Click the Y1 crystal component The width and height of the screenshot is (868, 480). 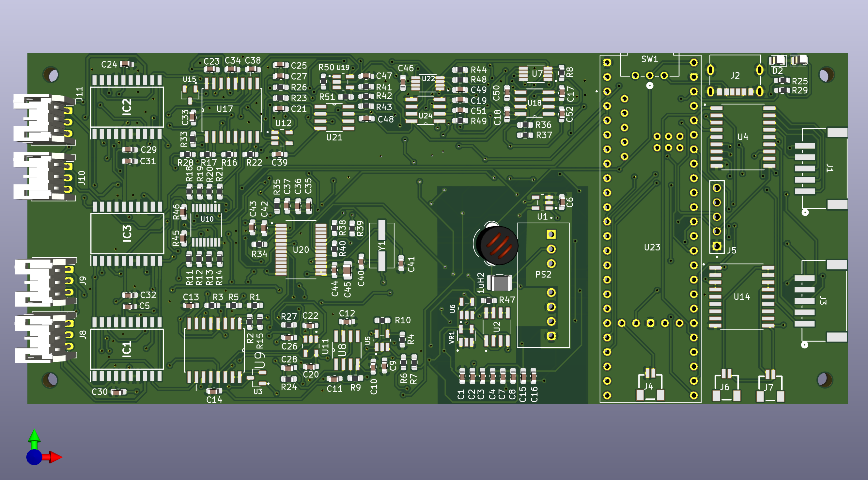[382, 245]
